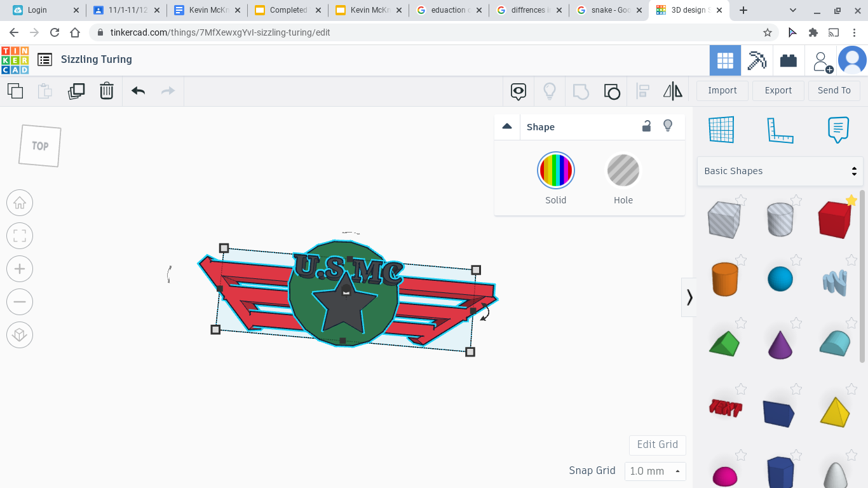Redo the last action
This screenshot has height=488, width=868.
(168, 91)
